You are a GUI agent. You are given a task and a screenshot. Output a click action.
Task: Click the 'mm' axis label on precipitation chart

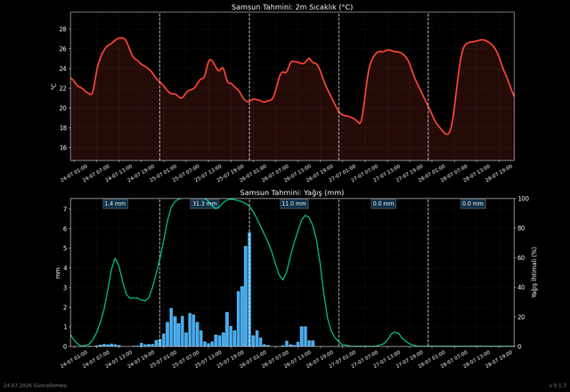click(x=58, y=273)
